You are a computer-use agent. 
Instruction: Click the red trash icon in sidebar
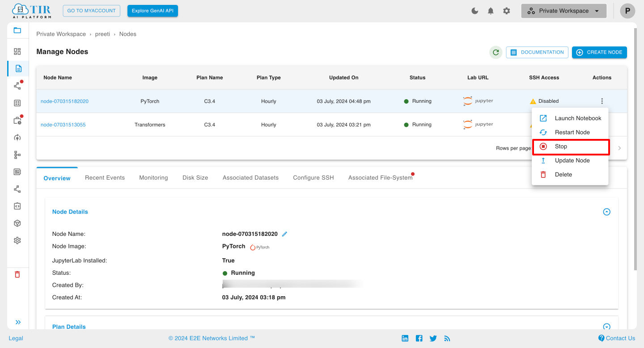tap(17, 274)
